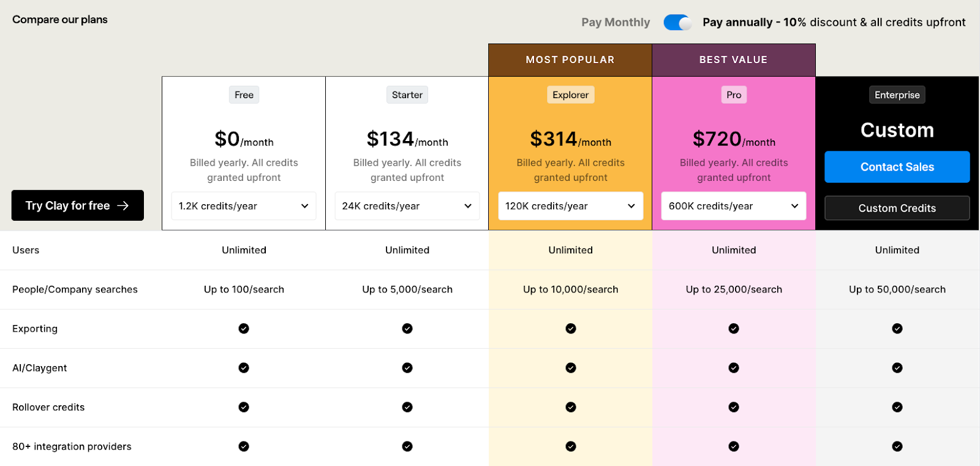Open the 120K credits/year dropdown
980x466 pixels.
pyautogui.click(x=571, y=206)
